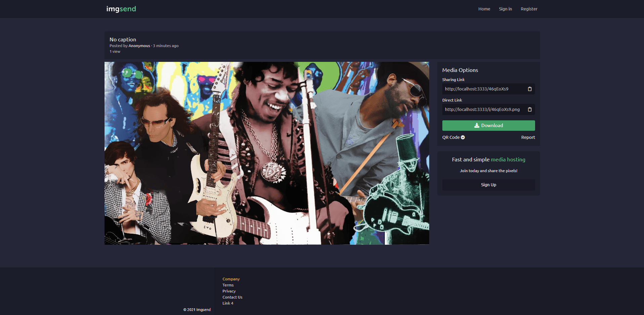Screen dimensions: 644x315
Task: Click the '1 view' counter text
Action: coord(115,51)
